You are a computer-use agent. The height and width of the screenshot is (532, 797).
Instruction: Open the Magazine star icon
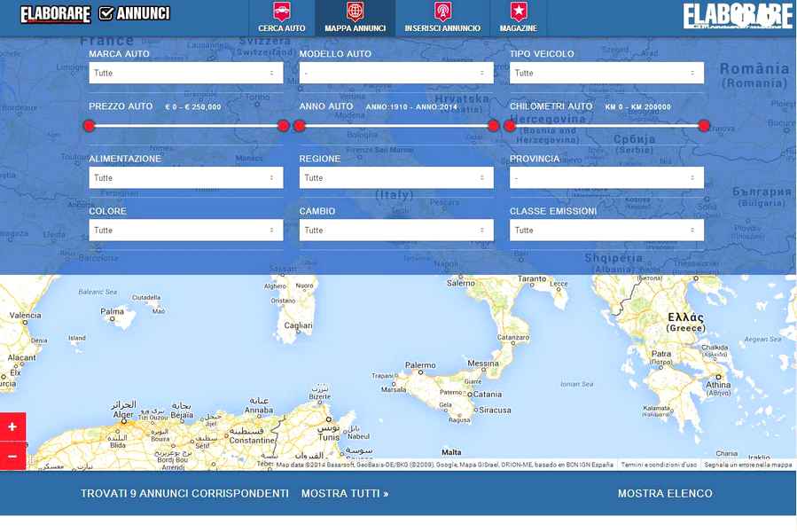[x=519, y=11]
